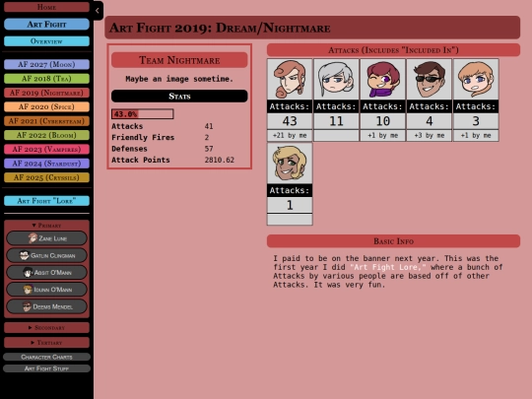The width and height of the screenshot is (532, 399).
Task: Open Zane Lune's character avatar icon
Action: 33,238
